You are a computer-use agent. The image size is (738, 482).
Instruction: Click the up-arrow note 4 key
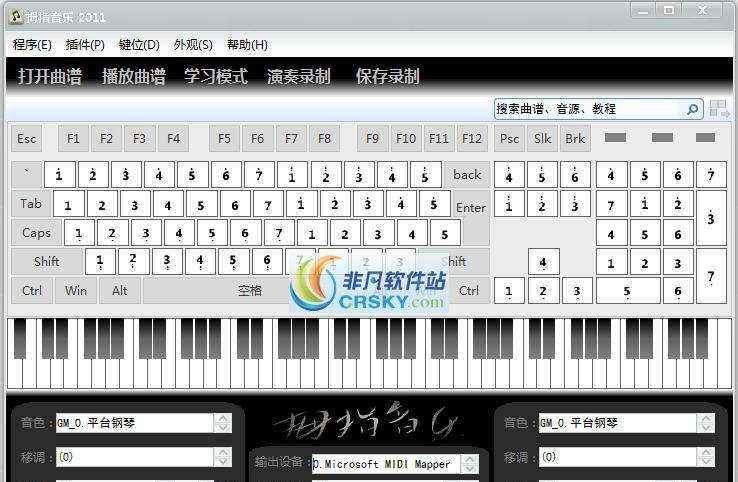click(543, 262)
